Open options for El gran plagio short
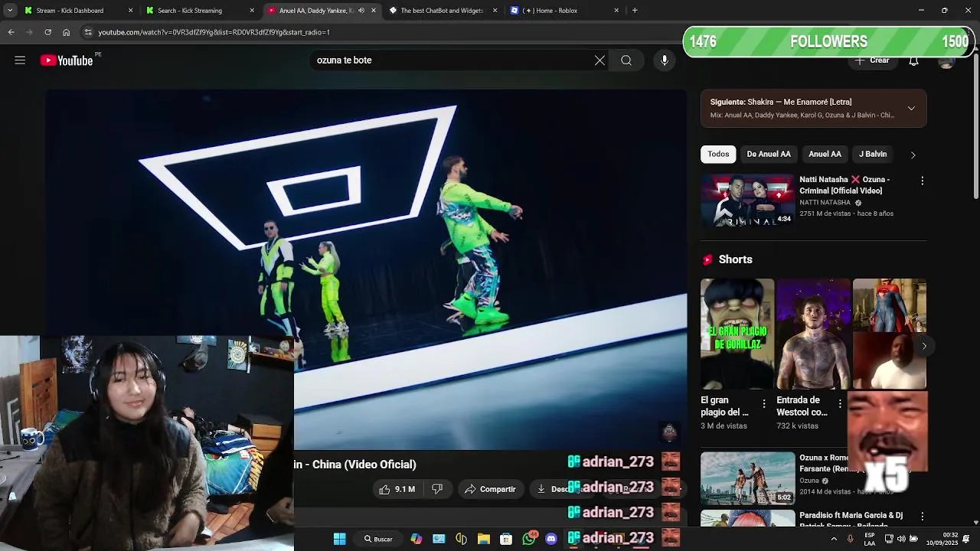980x551 pixels. point(763,403)
